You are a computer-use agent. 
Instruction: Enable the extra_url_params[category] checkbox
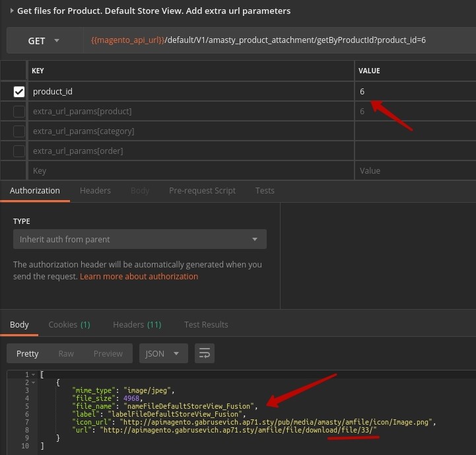(x=19, y=131)
